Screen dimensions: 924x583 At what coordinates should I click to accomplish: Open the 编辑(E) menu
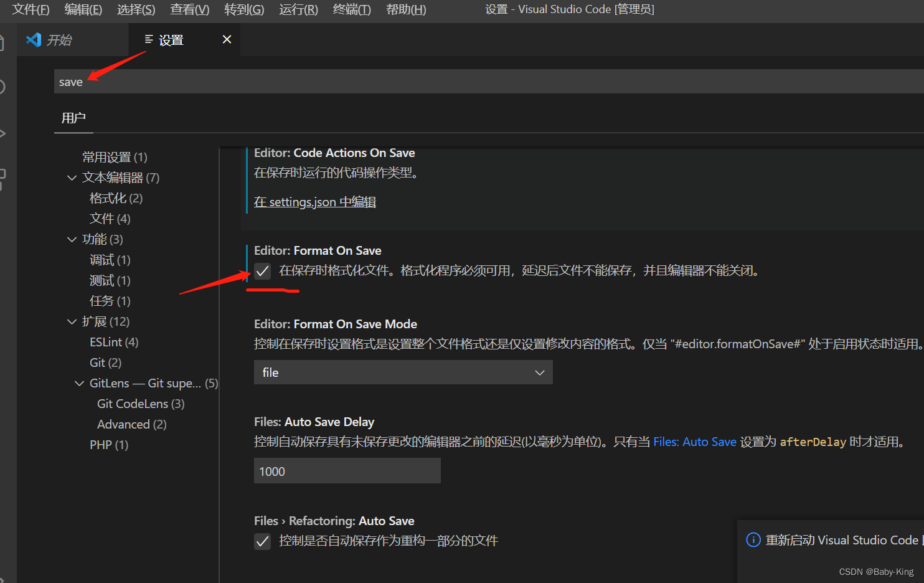point(83,9)
